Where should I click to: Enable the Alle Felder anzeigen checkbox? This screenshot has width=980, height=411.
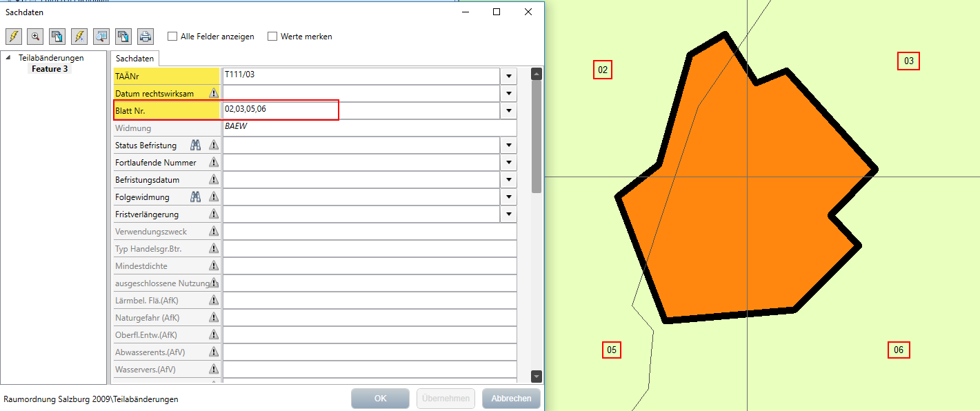(172, 37)
